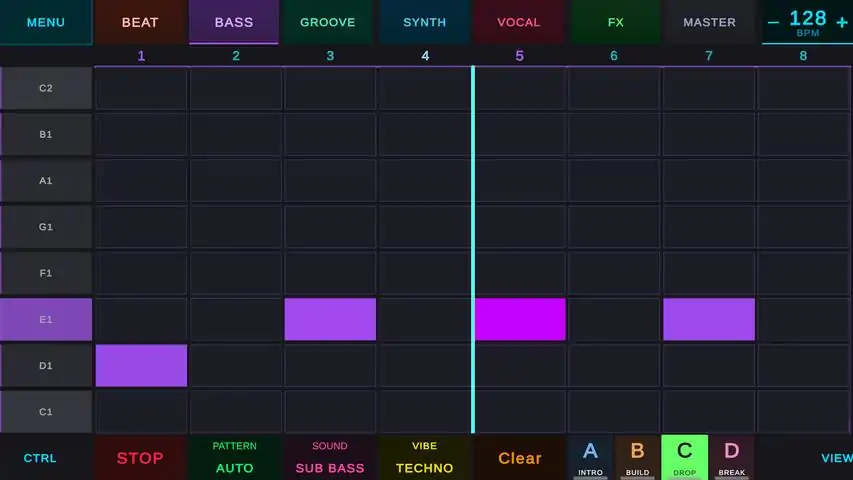Show the FX tab
This screenshot has height=480, width=853.
(x=615, y=22)
